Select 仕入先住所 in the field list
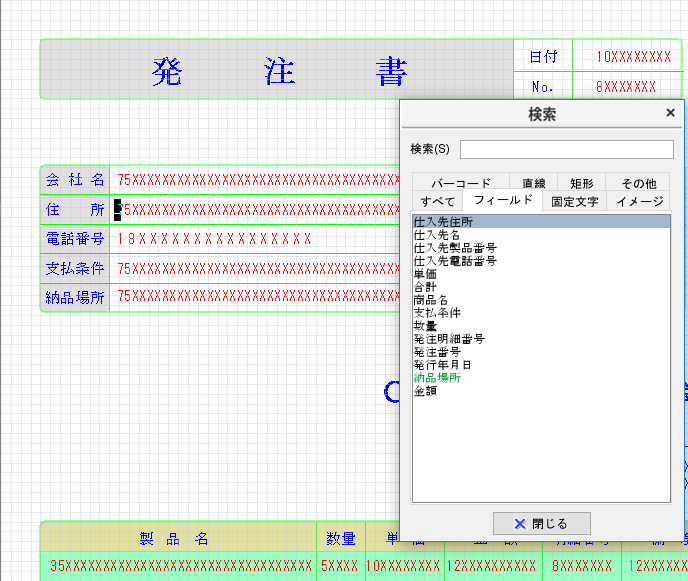 click(x=541, y=222)
